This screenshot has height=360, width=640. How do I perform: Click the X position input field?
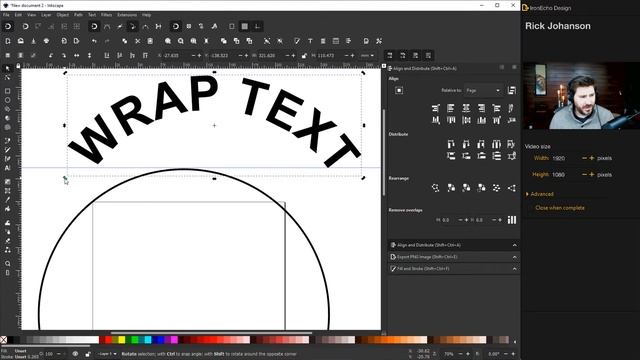pos(176,56)
